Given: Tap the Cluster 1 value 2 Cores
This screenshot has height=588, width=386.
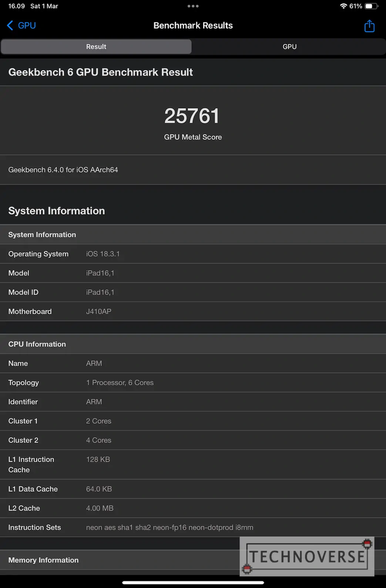Looking at the screenshot, I should point(99,421).
